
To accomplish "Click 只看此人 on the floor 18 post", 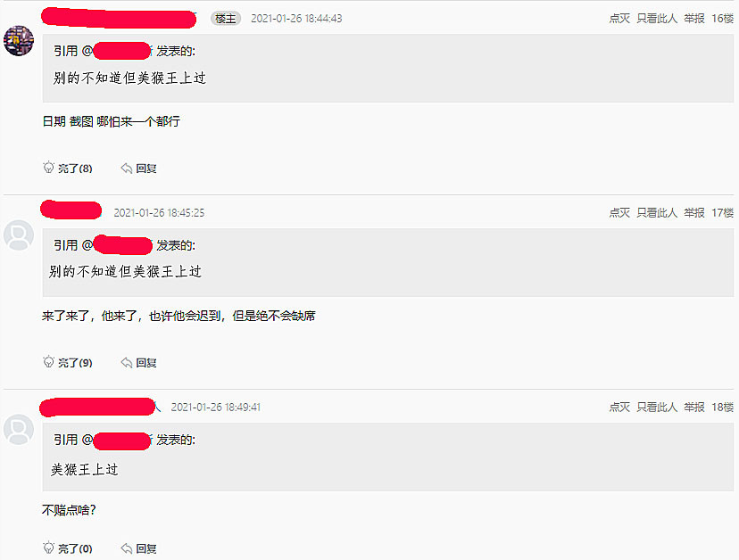I will pyautogui.click(x=657, y=407).
